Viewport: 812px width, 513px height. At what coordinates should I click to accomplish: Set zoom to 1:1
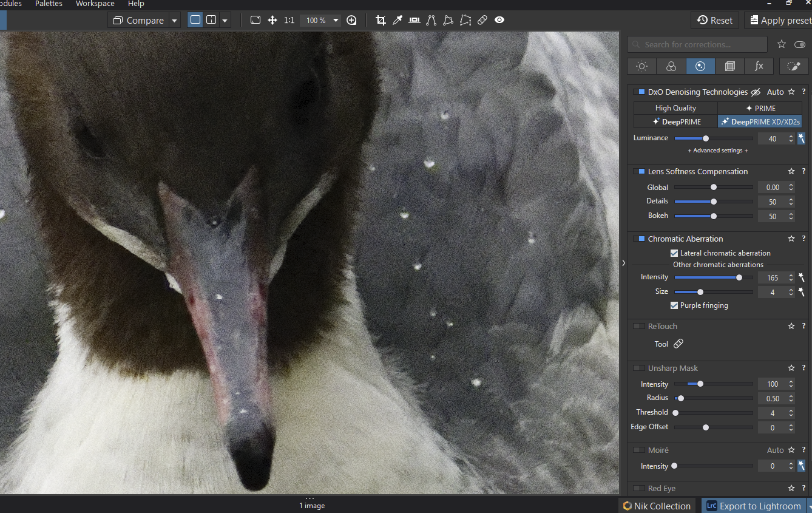[289, 20]
